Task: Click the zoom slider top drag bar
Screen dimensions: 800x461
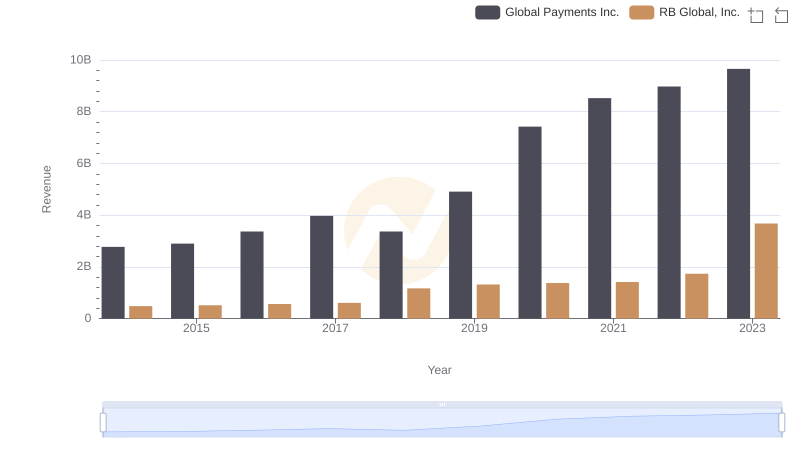Action: coord(442,404)
